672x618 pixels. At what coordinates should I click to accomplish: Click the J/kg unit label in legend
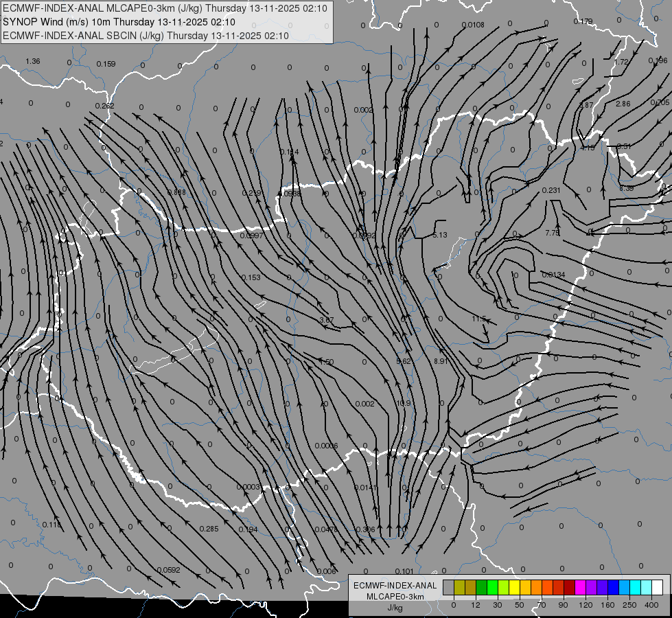click(x=395, y=608)
